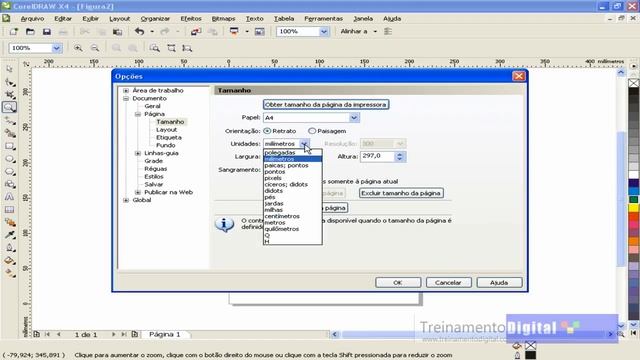Viewport: 640px width, 360px height.
Task: Select the Retrato orientation radio button
Action: (x=267, y=131)
